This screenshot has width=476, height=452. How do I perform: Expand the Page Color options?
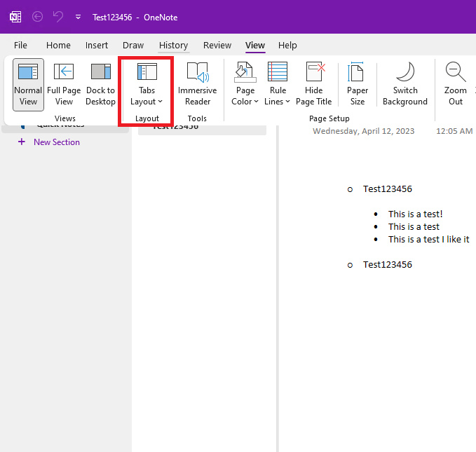(245, 85)
